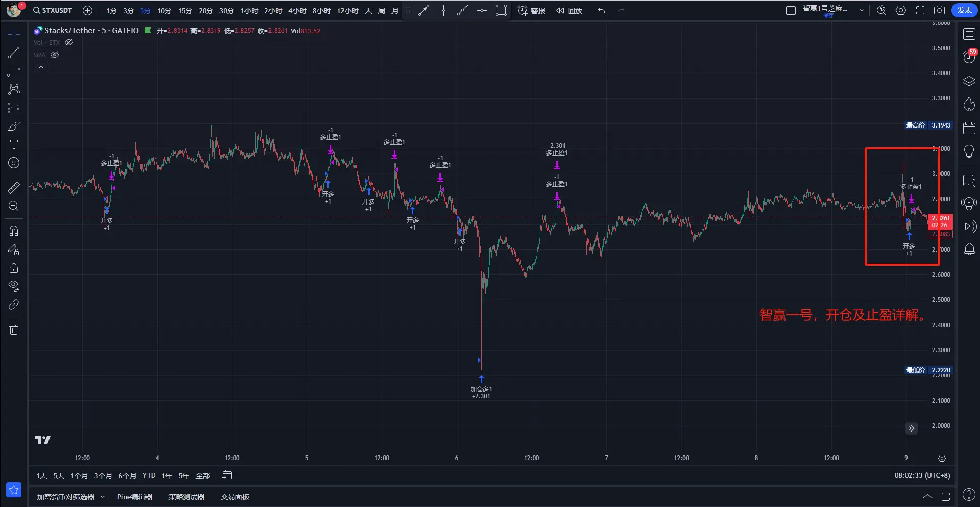Open the Pine编辑器 tab
Screen dimensions: 980x507
coord(135,497)
